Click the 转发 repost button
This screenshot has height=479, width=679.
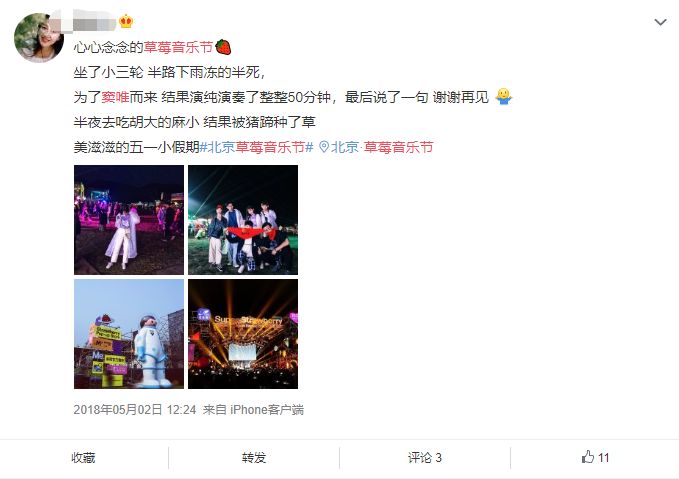[254, 458]
